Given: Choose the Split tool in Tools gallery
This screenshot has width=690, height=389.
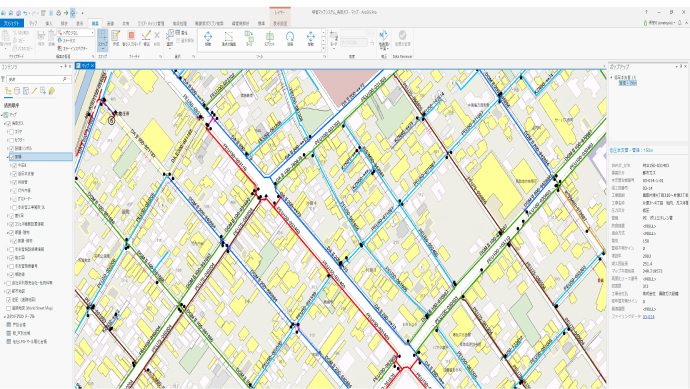Looking at the screenshot, I should click(269, 38).
